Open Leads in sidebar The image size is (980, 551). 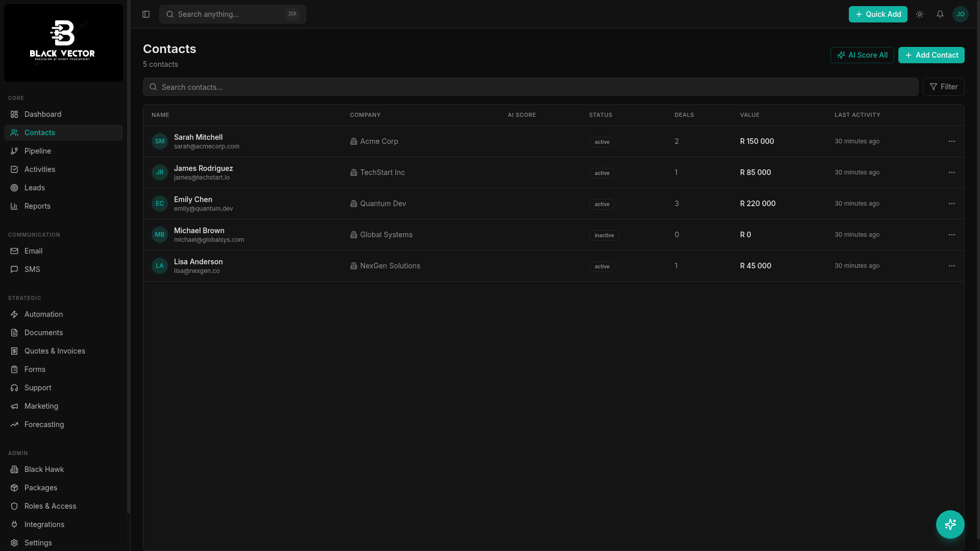pos(63,188)
